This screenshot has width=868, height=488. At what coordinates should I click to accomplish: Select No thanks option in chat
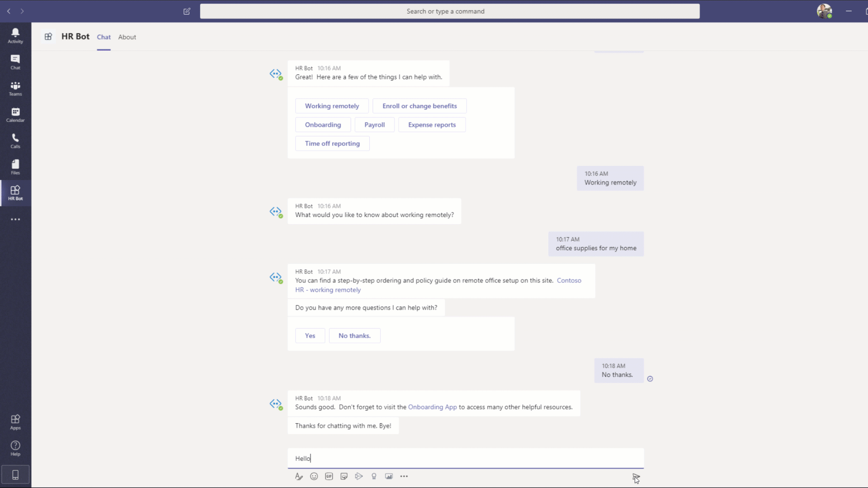tap(354, 335)
